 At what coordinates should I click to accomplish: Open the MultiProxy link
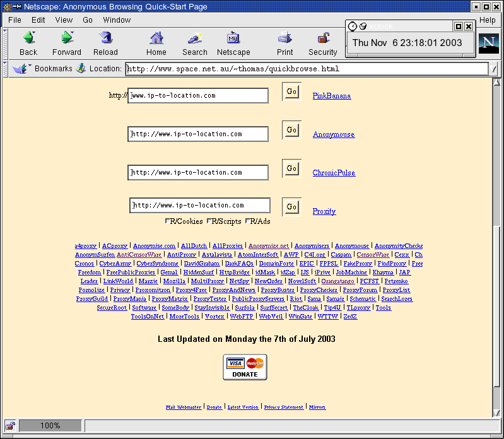[x=208, y=281]
